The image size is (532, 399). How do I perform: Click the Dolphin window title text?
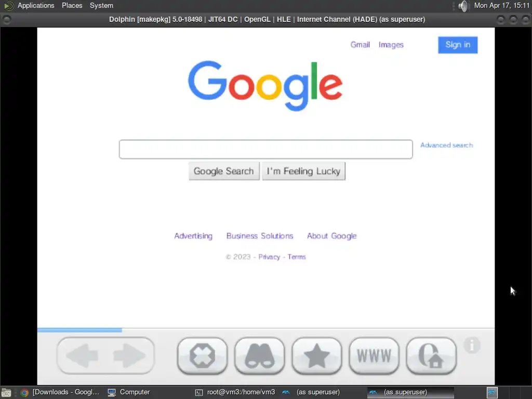[x=267, y=19]
